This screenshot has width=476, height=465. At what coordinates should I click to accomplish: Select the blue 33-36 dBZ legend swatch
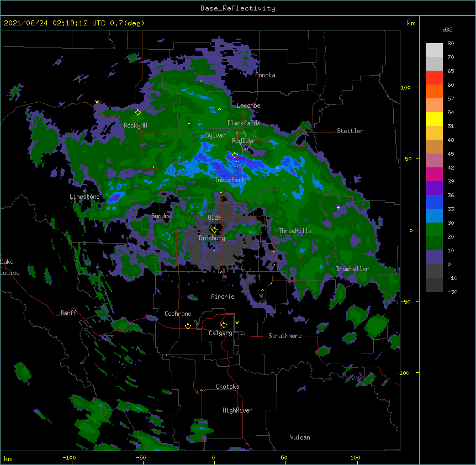click(x=434, y=202)
